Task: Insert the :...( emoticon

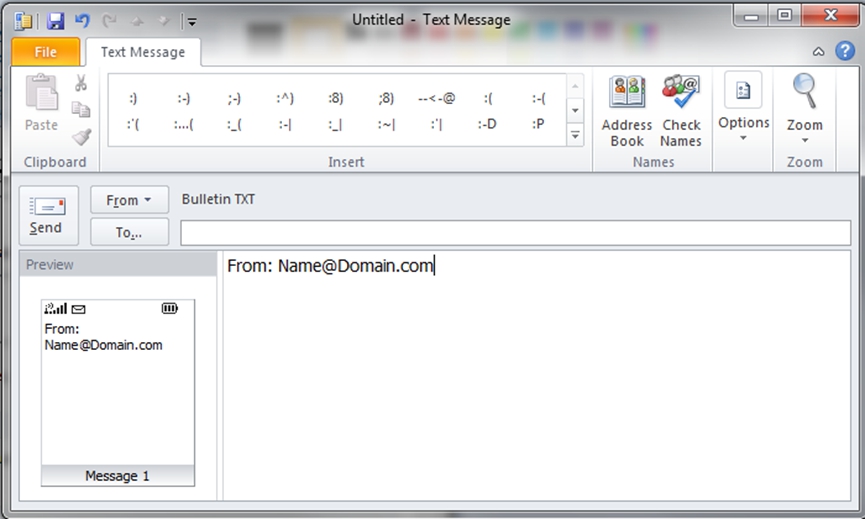Action: tap(184, 124)
